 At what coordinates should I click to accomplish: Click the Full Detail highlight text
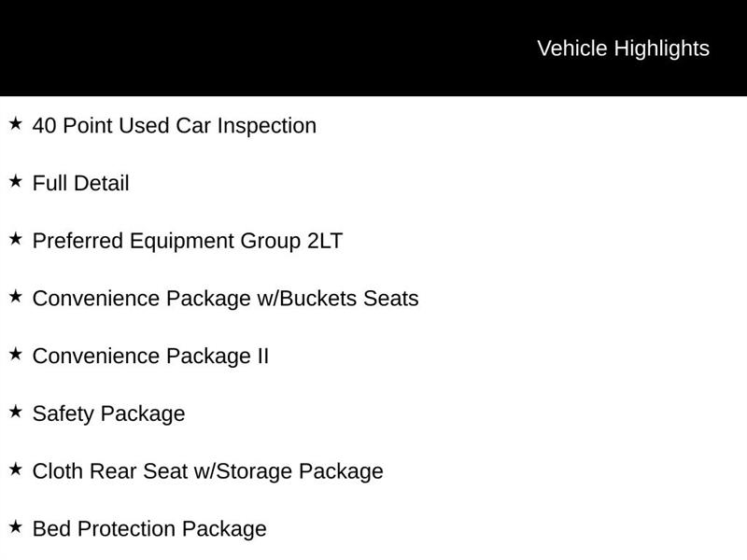[x=80, y=183]
